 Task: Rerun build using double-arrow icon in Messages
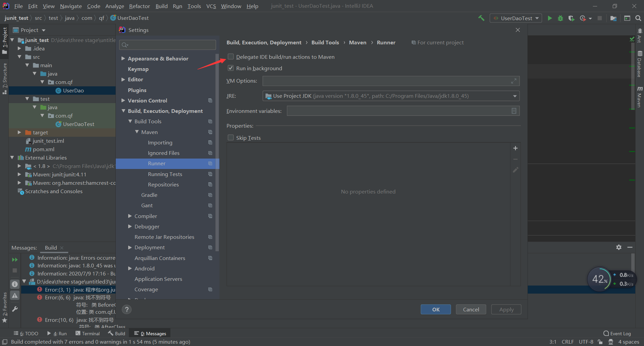coord(15,260)
